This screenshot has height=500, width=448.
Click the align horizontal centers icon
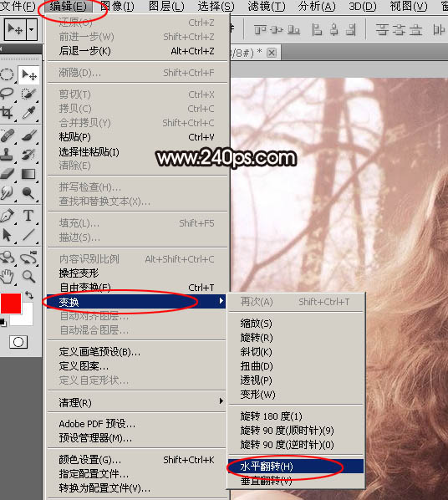334,30
